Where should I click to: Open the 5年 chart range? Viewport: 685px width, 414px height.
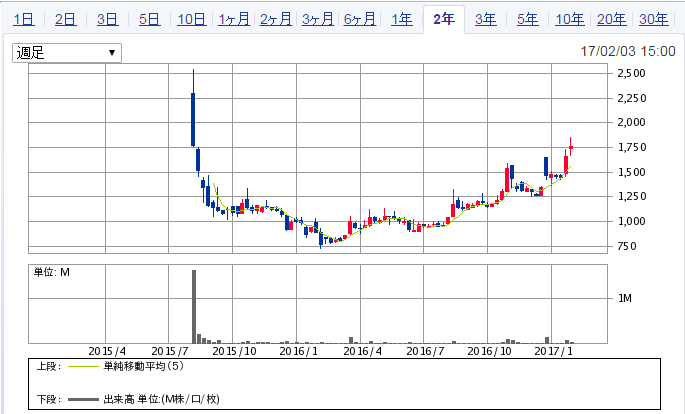point(527,19)
